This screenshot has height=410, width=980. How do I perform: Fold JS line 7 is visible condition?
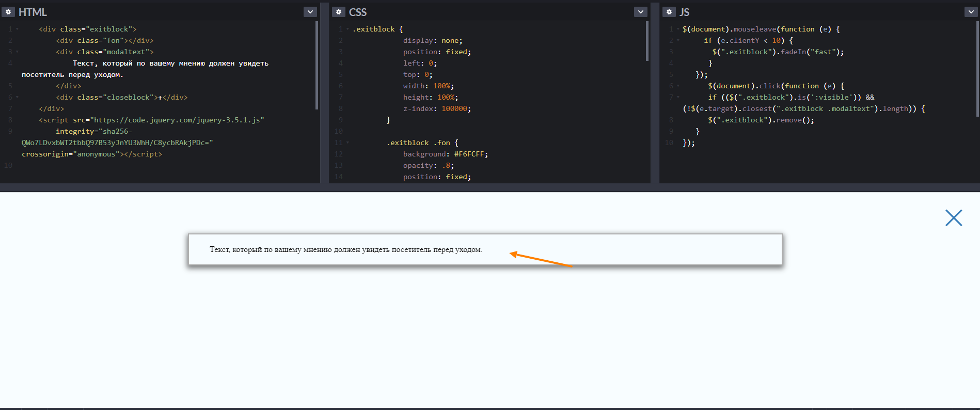pyautogui.click(x=678, y=98)
